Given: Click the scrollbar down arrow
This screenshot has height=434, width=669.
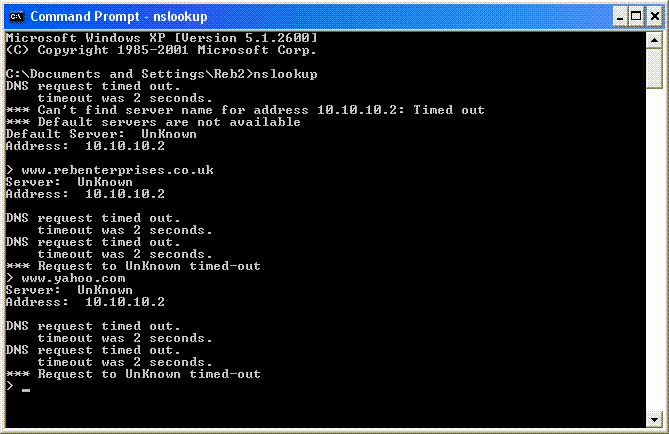Looking at the screenshot, I should pyautogui.click(x=654, y=419).
